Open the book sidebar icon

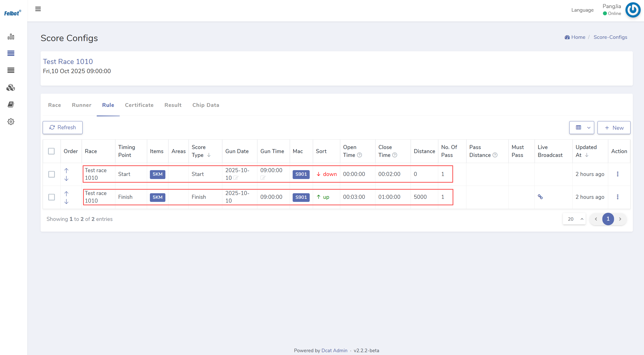coord(11,104)
